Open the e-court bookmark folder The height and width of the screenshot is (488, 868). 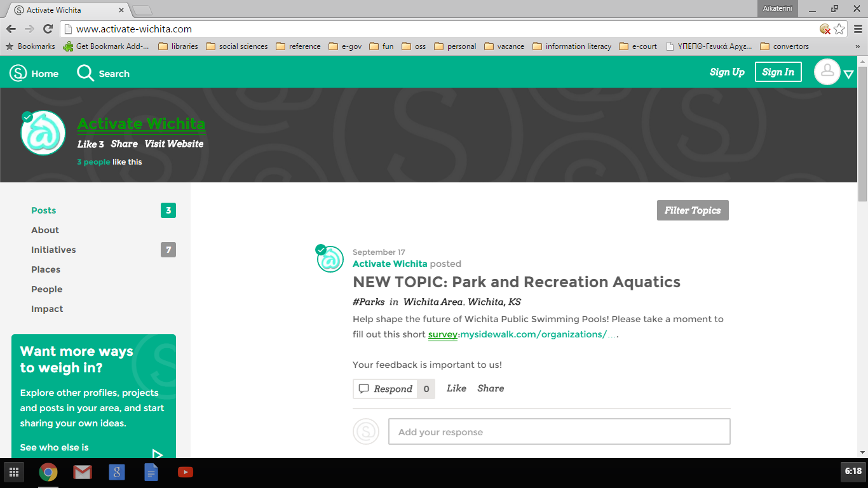click(638, 46)
